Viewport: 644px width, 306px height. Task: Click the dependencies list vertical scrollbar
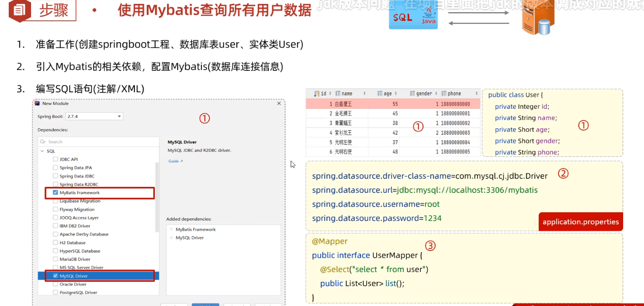[x=157, y=197]
